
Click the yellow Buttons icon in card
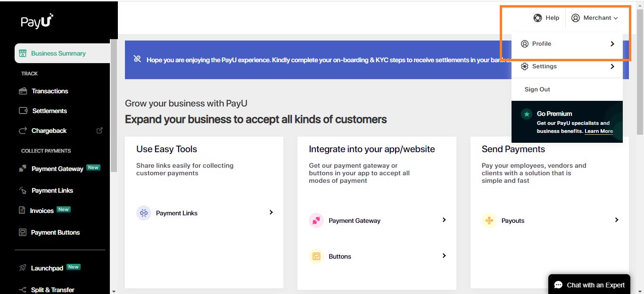(x=316, y=256)
